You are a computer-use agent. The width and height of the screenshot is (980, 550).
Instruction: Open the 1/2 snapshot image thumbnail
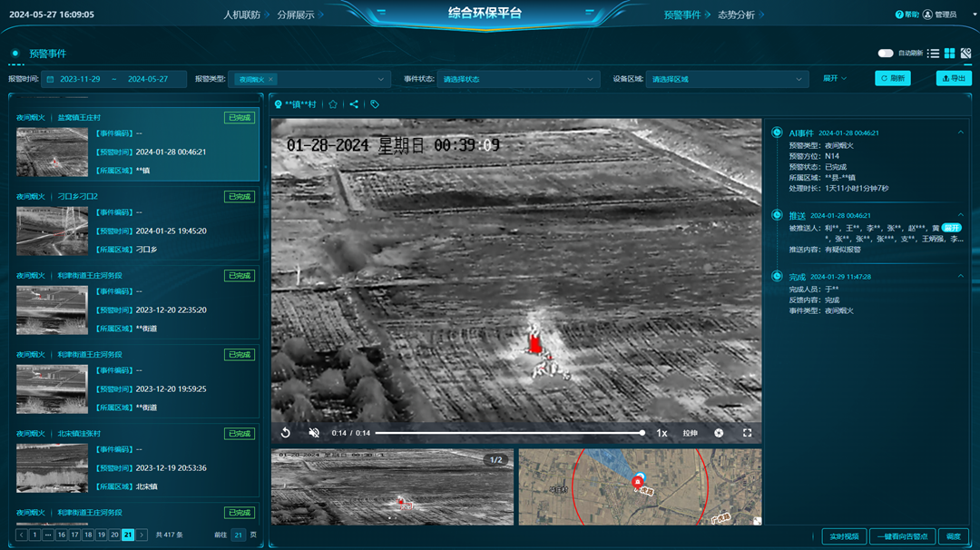tap(393, 486)
